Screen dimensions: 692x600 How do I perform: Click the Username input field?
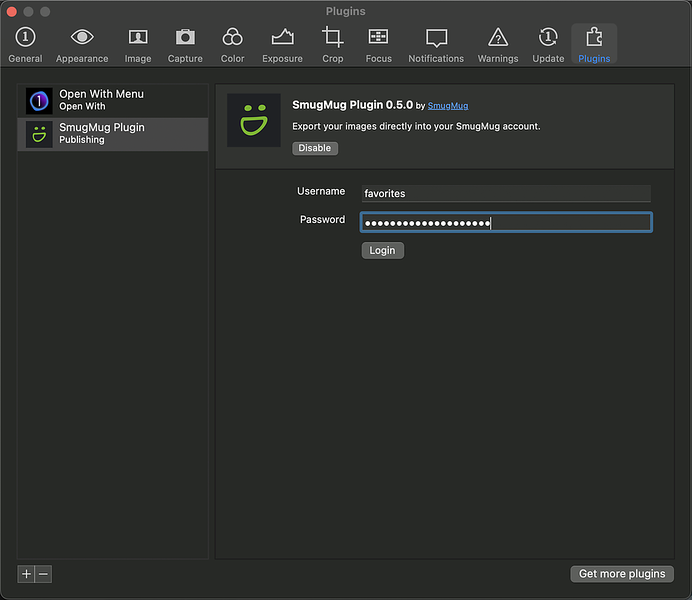click(x=505, y=193)
